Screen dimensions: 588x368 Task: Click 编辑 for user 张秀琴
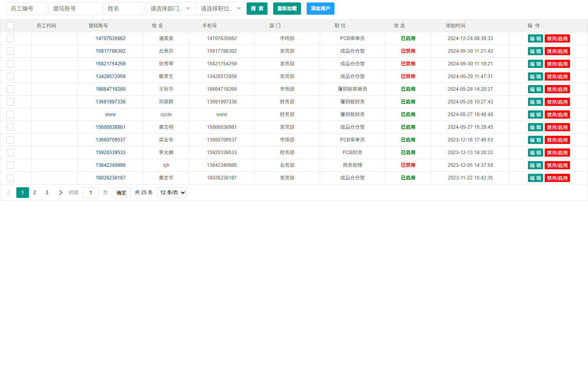click(535, 64)
